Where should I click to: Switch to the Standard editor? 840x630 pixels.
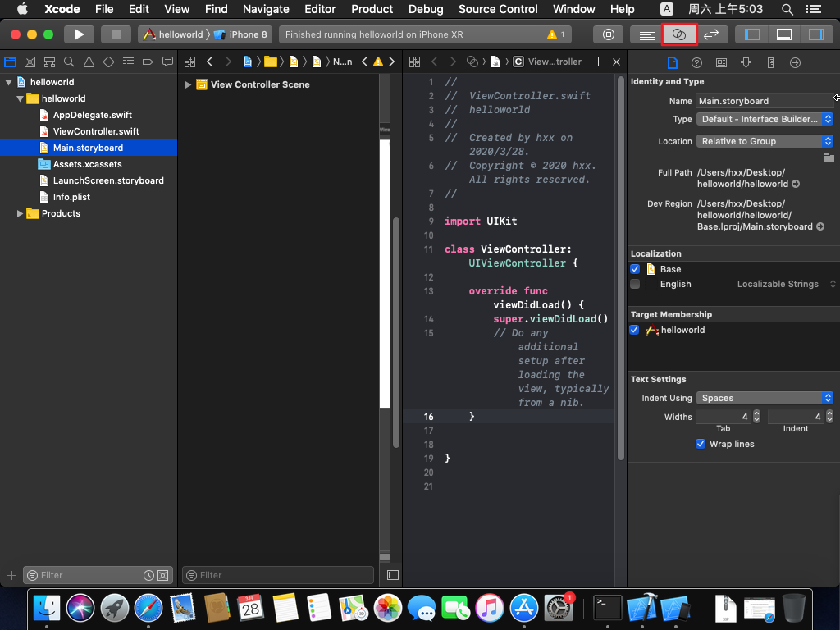coord(646,34)
